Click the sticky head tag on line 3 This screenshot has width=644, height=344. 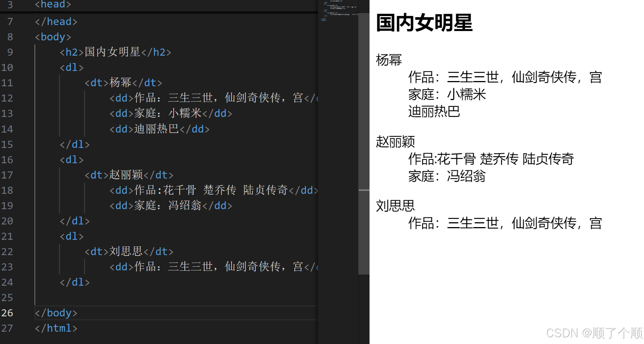[x=53, y=4]
